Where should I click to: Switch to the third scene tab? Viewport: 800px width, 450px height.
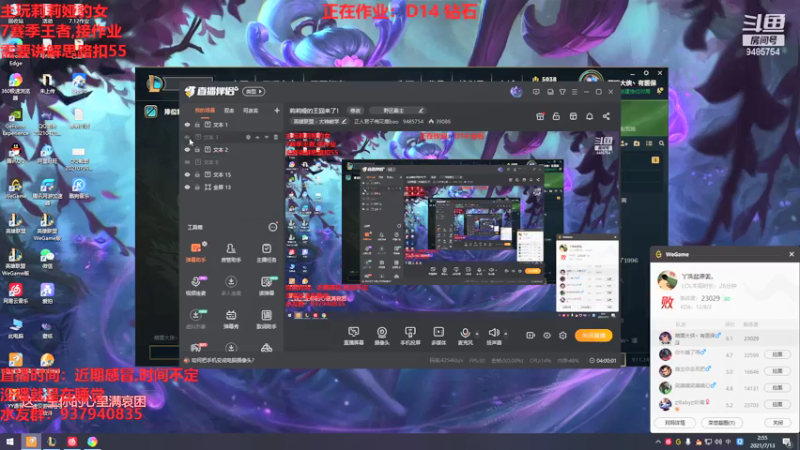point(250,110)
